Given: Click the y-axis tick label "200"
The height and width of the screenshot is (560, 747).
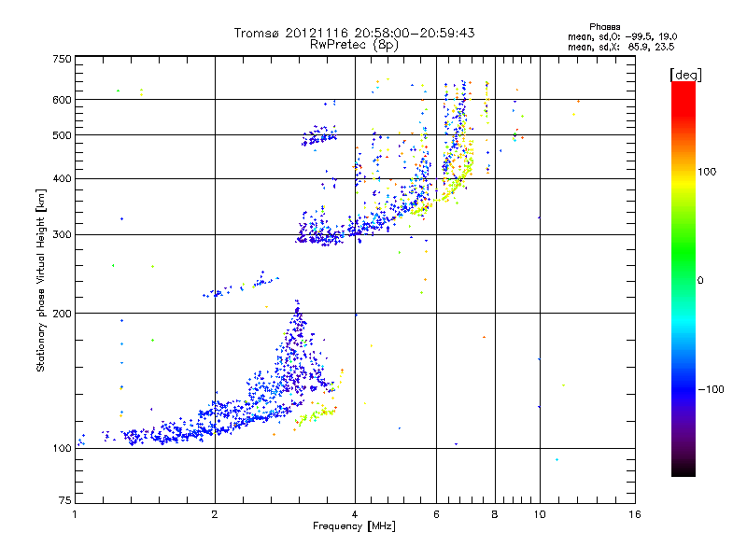Looking at the screenshot, I should pos(62,314).
